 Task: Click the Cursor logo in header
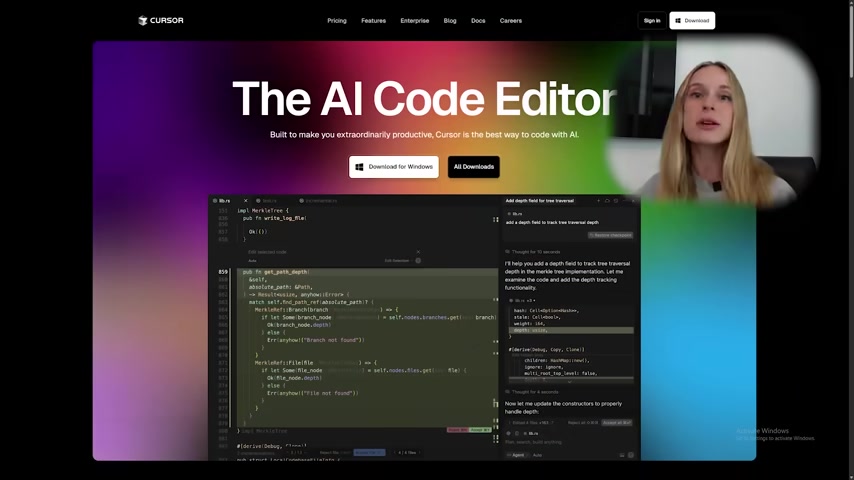click(161, 21)
